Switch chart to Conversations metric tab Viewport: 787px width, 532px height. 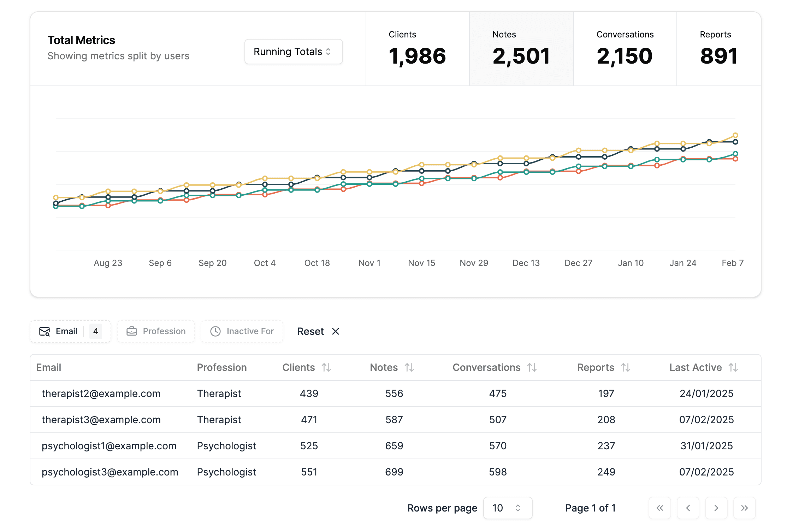point(625,49)
